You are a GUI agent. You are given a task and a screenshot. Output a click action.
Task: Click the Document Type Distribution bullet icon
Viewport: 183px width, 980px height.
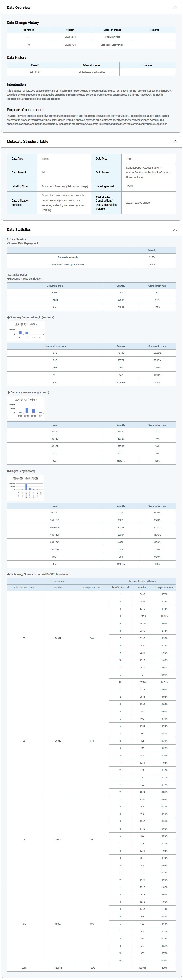point(8,279)
